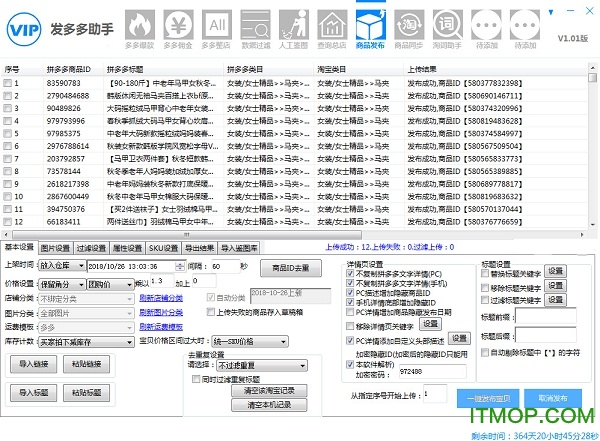The height and width of the screenshot is (441, 600).
Task: Enable PC详情增加商品隐藏发布日期 checkbox
Action: (349, 312)
